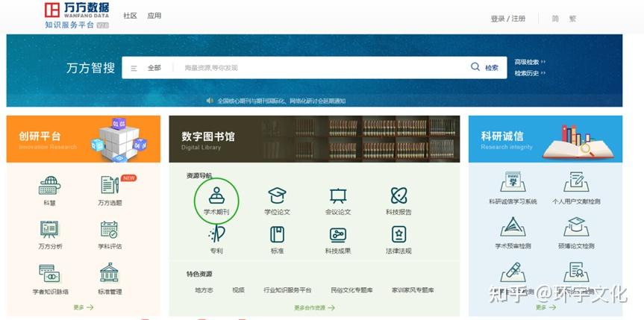
Task: Open 民俗文化专题库 link
Action: coord(351,289)
